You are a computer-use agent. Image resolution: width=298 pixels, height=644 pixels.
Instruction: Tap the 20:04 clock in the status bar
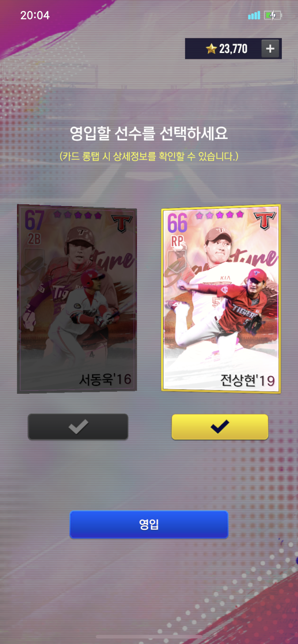(x=35, y=15)
